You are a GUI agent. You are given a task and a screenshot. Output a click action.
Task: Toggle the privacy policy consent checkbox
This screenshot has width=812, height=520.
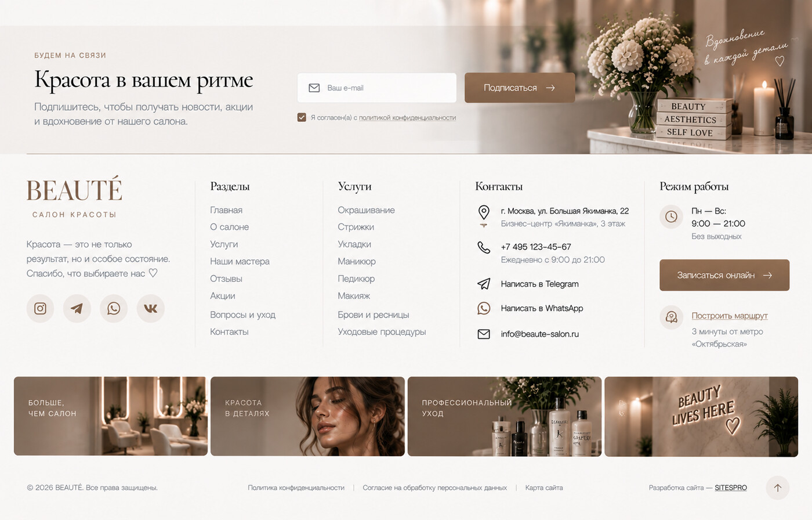(x=302, y=117)
